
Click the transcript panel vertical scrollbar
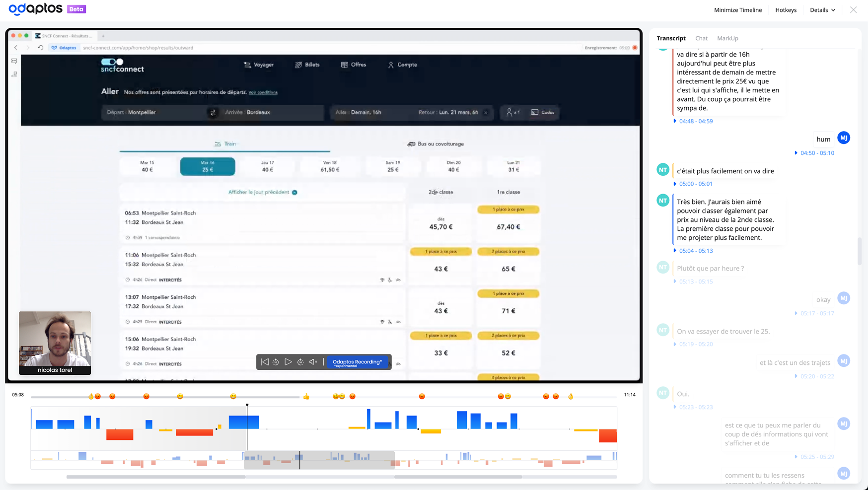(860, 252)
